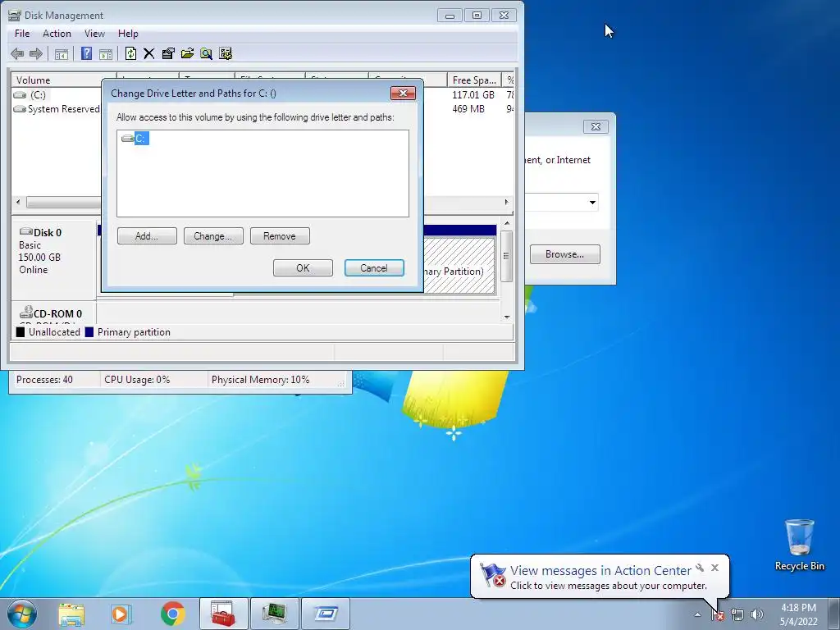The image size is (840, 630).
Task: Toggle the Show/Hide Console Tree toolbar icon
Action: click(62, 53)
